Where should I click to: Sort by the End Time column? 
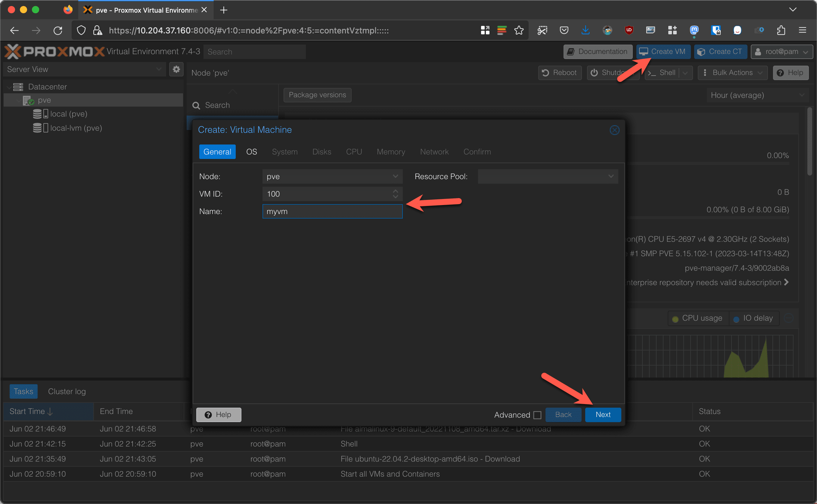[x=138, y=411]
